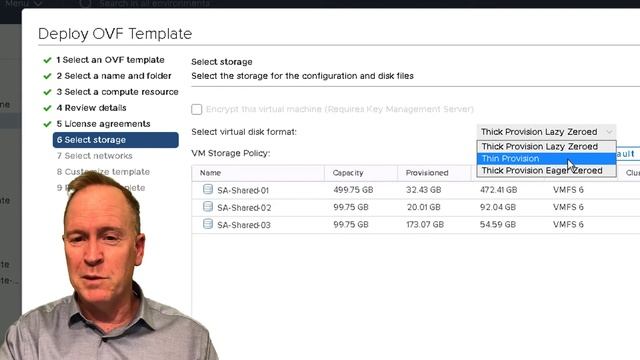Click 173.07 GB provisioned cell

[425, 224]
